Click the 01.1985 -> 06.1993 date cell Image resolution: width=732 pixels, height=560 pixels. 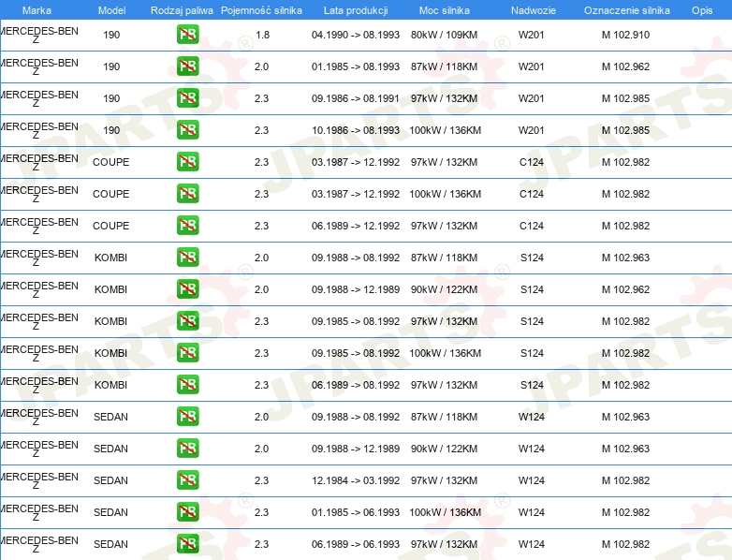pos(356,512)
